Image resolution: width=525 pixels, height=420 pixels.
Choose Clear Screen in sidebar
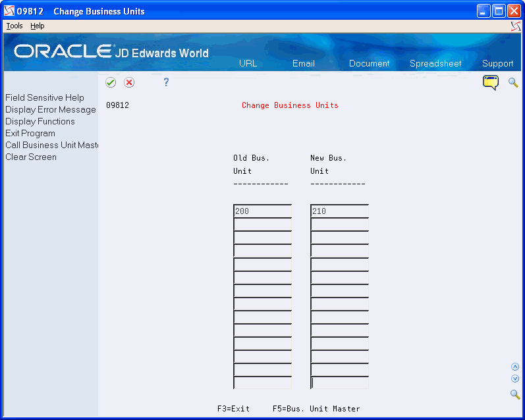31,157
